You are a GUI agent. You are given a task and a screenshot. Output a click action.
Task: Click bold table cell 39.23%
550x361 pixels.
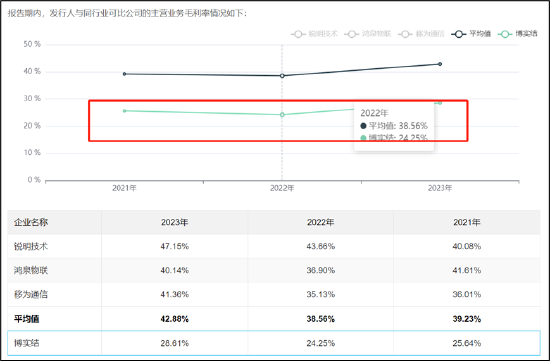click(467, 319)
